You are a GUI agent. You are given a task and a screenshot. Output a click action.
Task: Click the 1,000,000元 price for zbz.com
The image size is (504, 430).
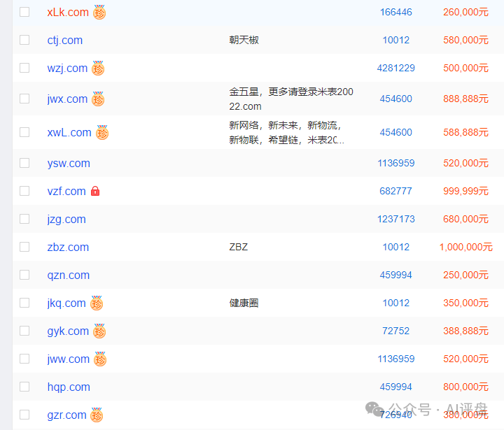[465, 247]
